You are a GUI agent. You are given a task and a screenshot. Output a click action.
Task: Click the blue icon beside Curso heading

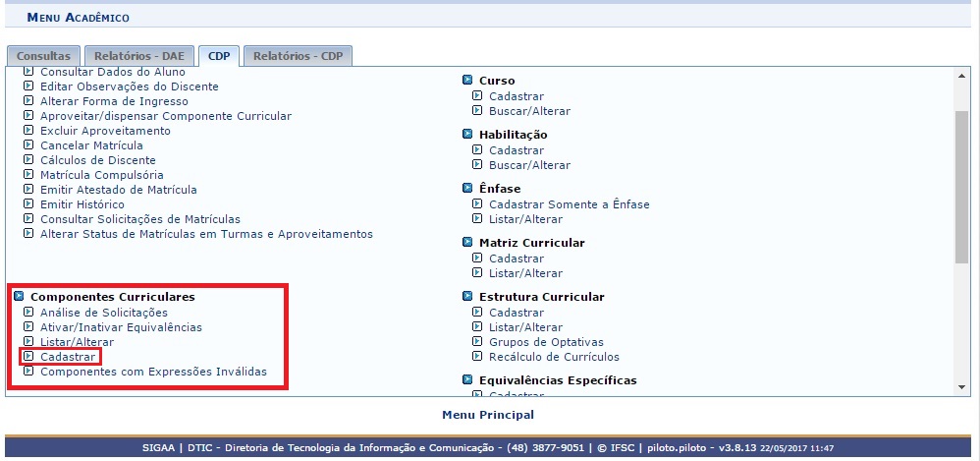click(x=467, y=81)
